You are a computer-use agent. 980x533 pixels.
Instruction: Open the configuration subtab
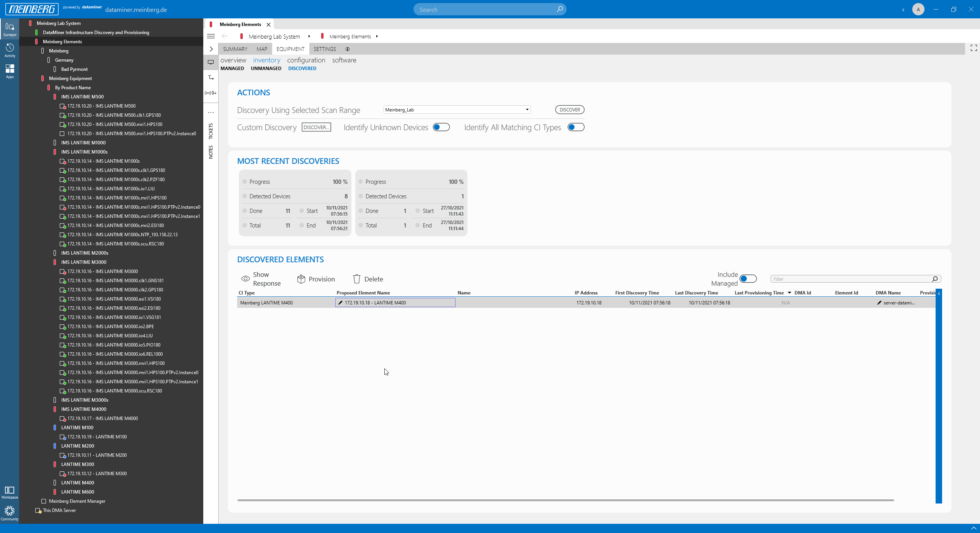pyautogui.click(x=306, y=60)
